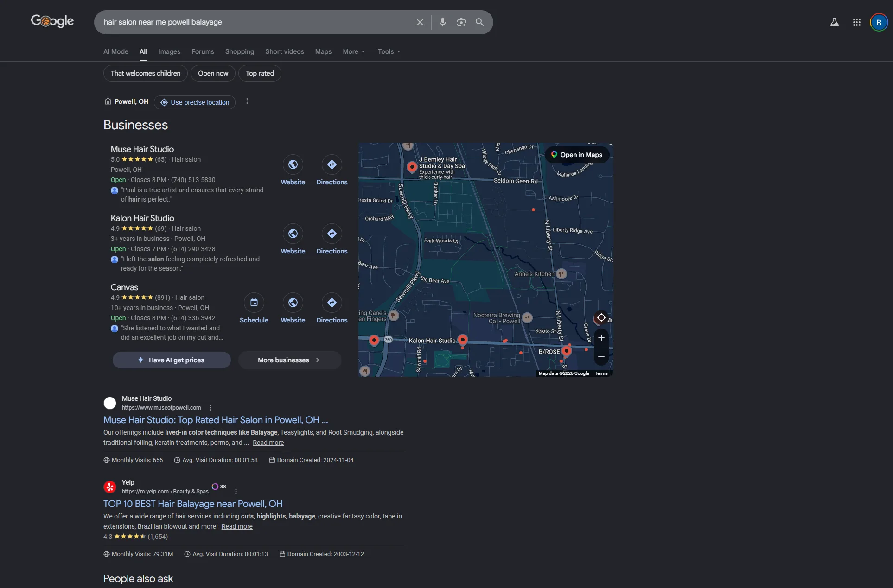Click Kalon phone number (614) 290-3428
The image size is (893, 588).
[x=193, y=249]
